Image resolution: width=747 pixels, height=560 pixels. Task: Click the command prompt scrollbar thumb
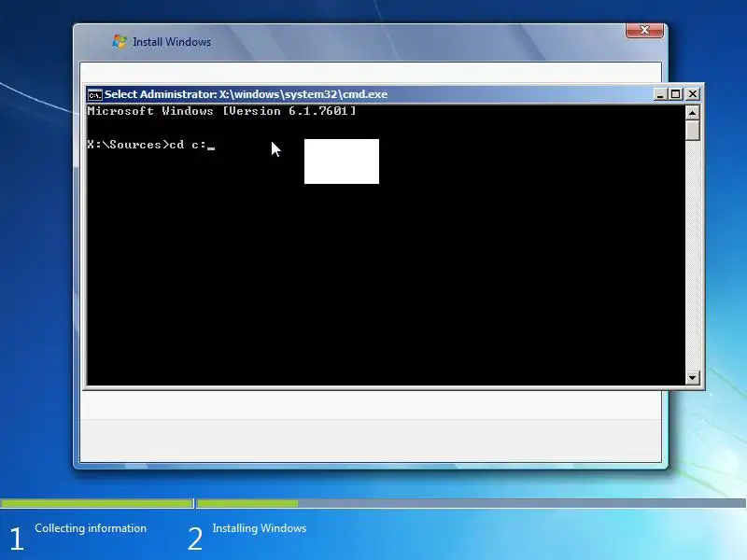(692, 131)
